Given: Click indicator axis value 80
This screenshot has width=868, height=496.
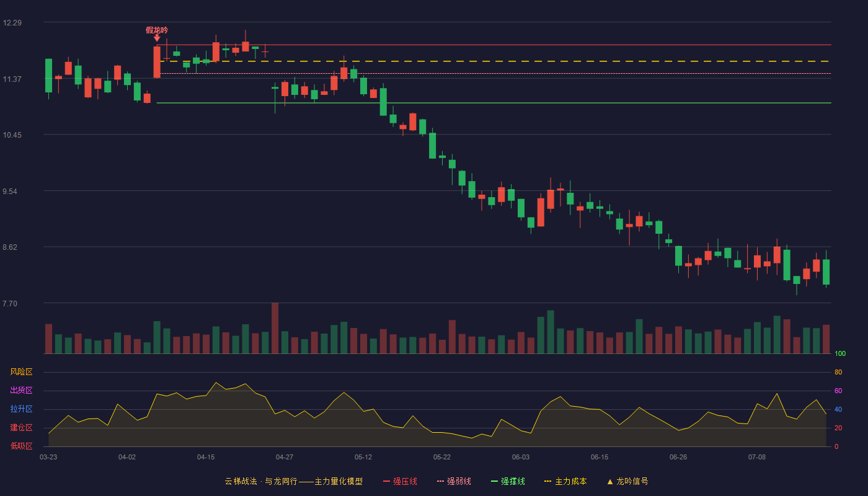Looking at the screenshot, I should [x=838, y=372].
